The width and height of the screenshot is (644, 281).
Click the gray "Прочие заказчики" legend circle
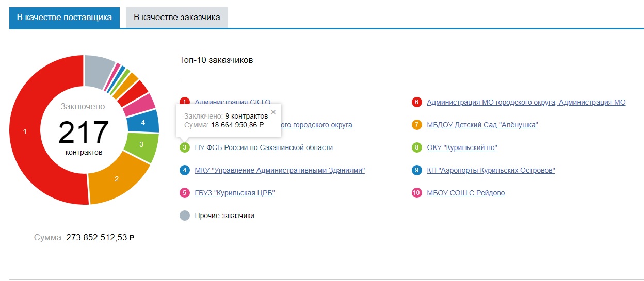(185, 216)
